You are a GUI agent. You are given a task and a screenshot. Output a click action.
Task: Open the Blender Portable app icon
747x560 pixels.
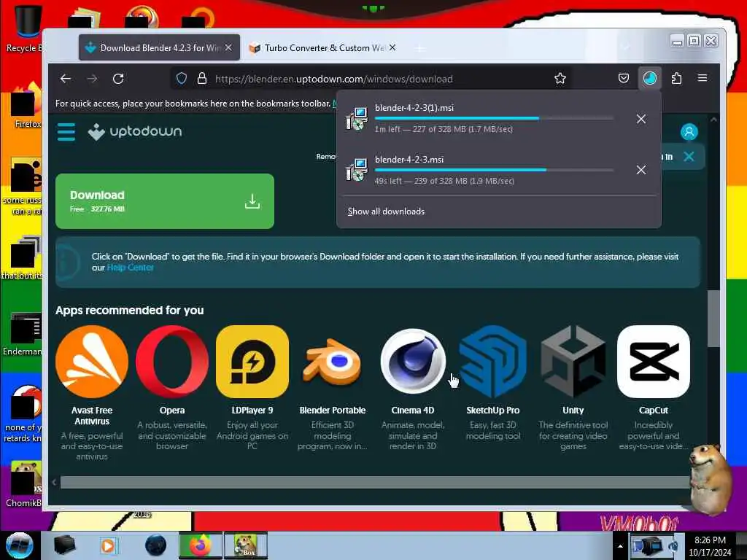[x=333, y=362]
